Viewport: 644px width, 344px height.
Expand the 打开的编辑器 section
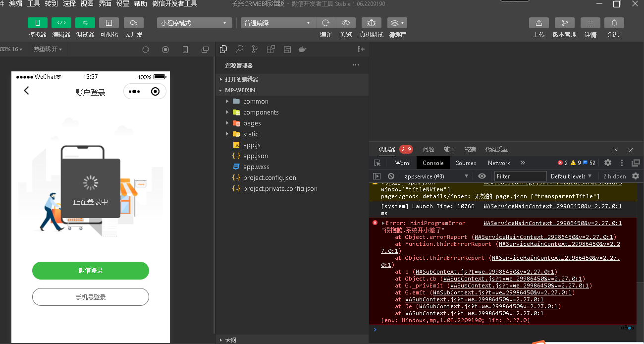[292, 79]
